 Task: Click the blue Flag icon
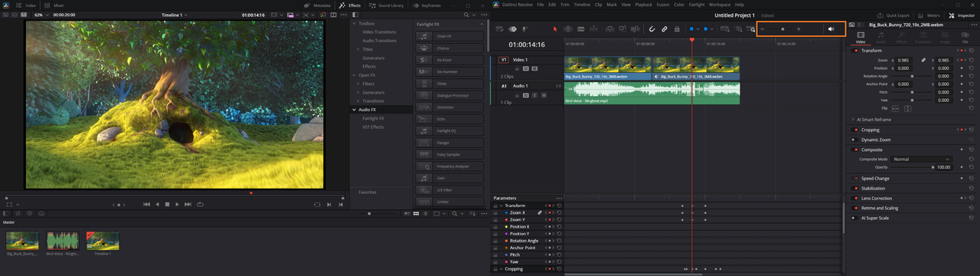pos(691,29)
